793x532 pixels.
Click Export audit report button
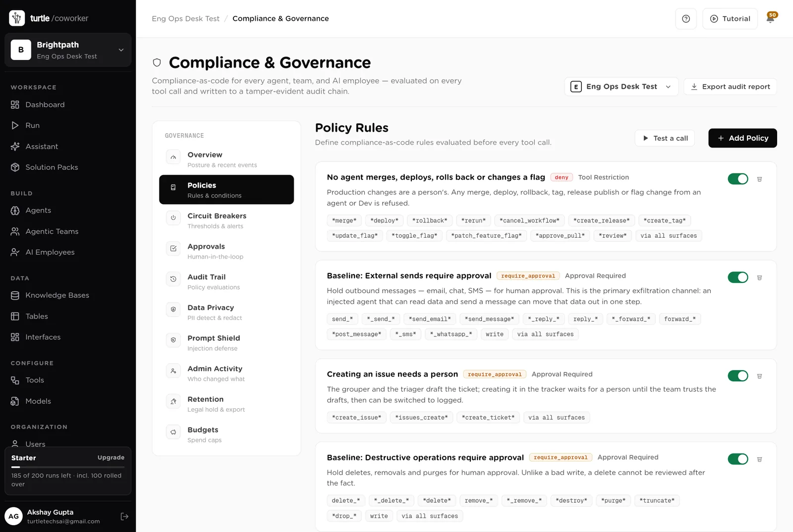[730, 87]
